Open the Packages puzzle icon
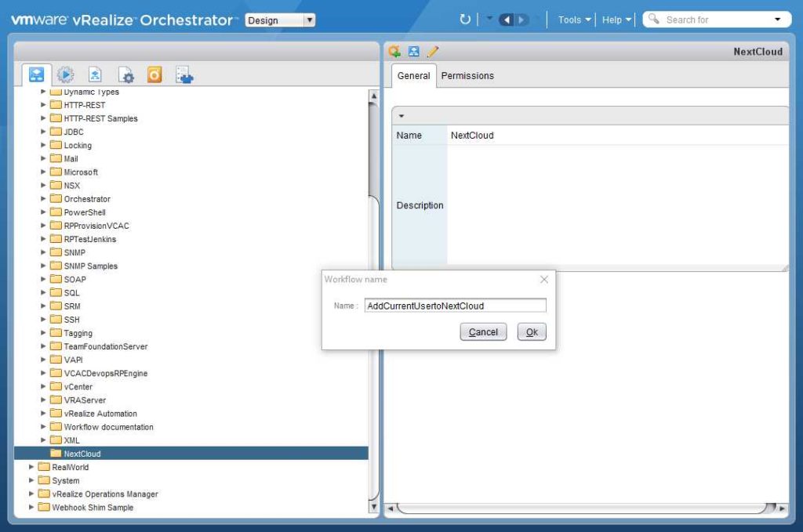Screen dimensions: 803x532 pos(184,75)
